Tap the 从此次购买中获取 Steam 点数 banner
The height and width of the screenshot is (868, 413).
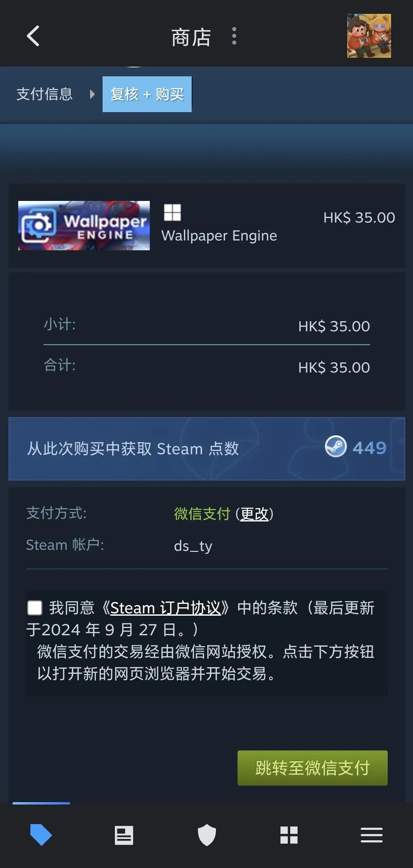pyautogui.click(x=206, y=449)
